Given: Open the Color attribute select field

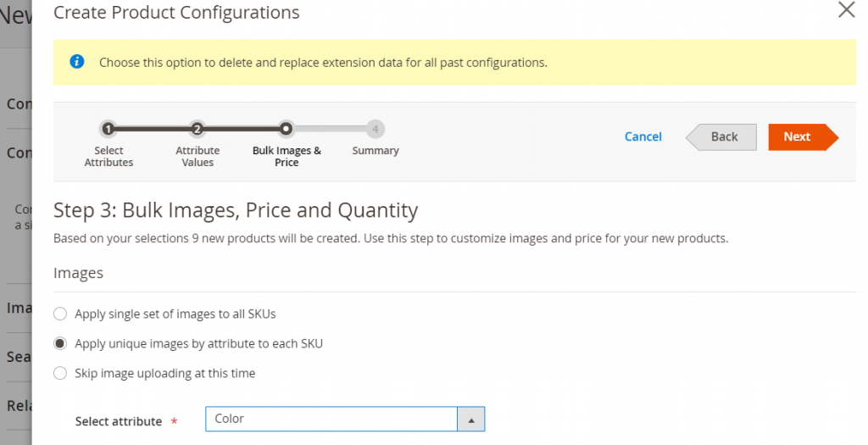Looking at the screenshot, I should [x=331, y=420].
